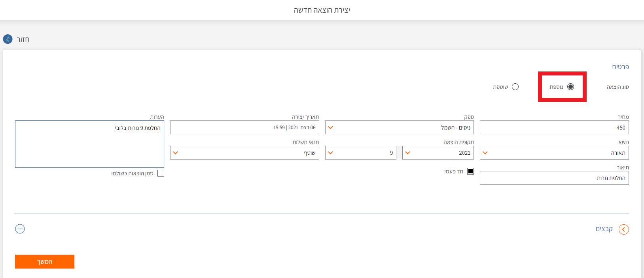Collapse the קבצים section chevron icon
The image size is (644, 278).
[x=623, y=229]
